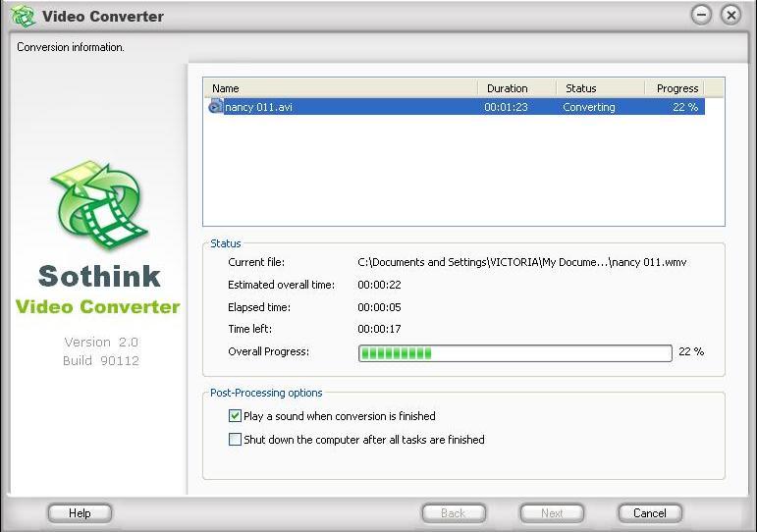Viewport: 757px width, 532px height.
Task: Click the Status column header
Action: 601,88
